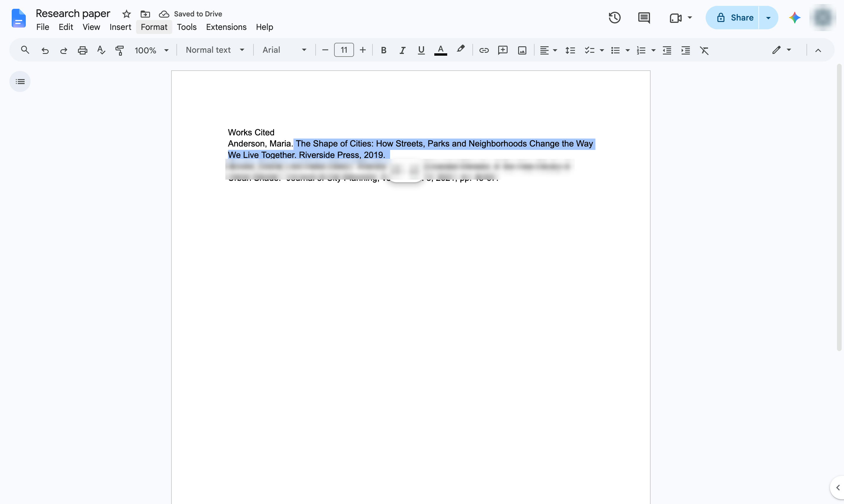Open highlight color picker

[x=460, y=50]
